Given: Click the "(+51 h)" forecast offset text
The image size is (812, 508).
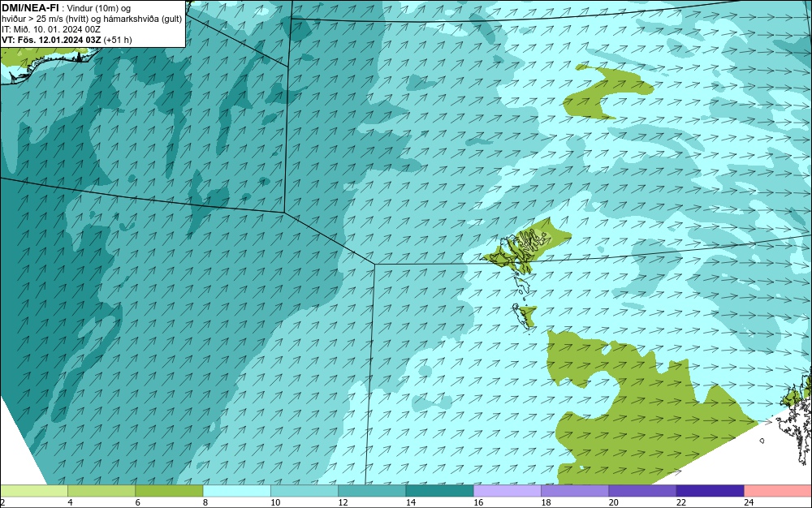Looking at the screenshot, I should coord(118,40).
